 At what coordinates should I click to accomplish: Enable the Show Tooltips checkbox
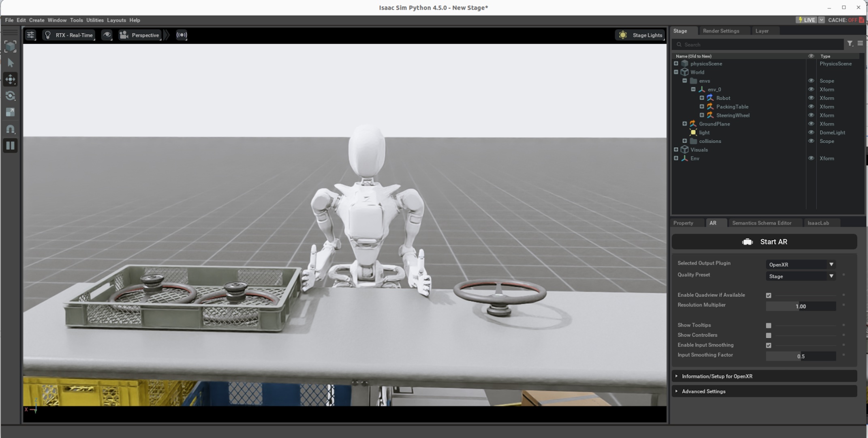tap(768, 326)
